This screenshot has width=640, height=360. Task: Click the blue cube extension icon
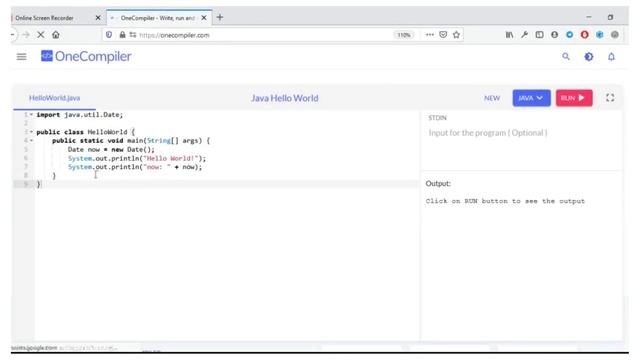click(600, 35)
